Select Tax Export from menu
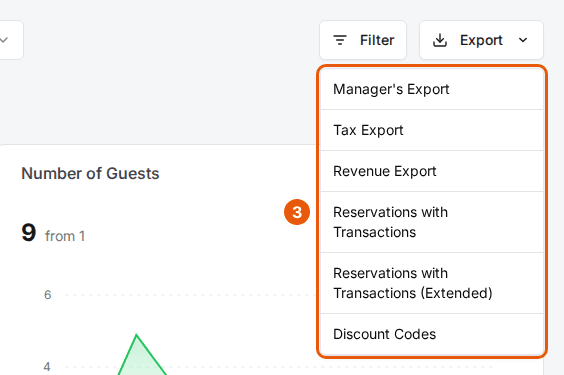Screen dimensions: 564x375 (432, 130)
